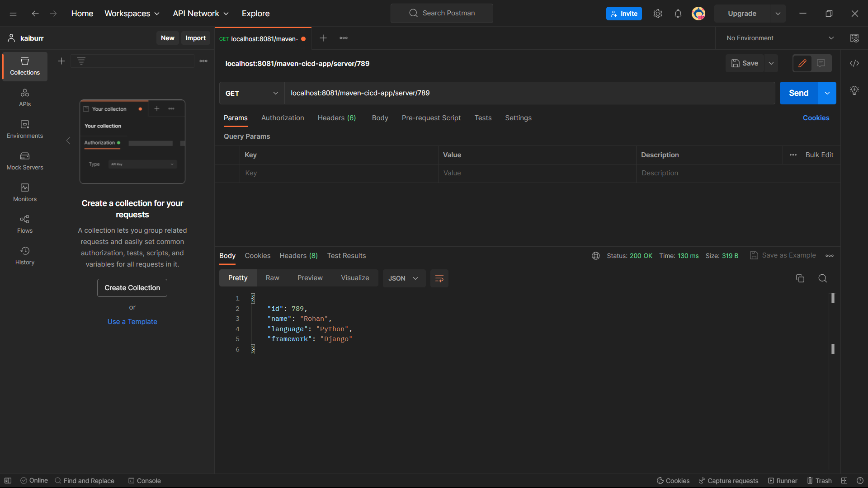This screenshot has width=868, height=488.
Task: Switch to the Authorization tab
Action: tap(282, 118)
